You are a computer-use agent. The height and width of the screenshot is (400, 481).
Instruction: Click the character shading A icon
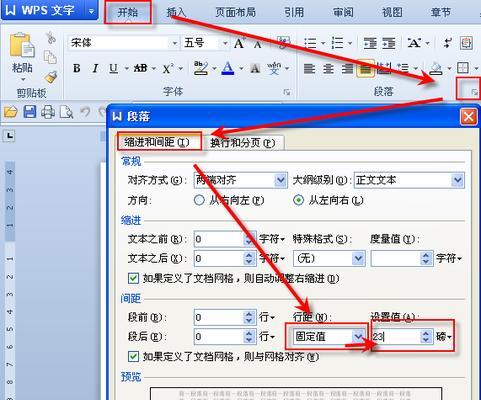tap(255, 68)
